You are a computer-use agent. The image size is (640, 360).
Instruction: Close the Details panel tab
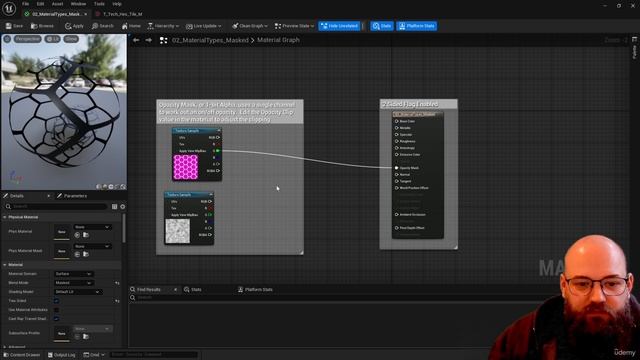point(49,196)
